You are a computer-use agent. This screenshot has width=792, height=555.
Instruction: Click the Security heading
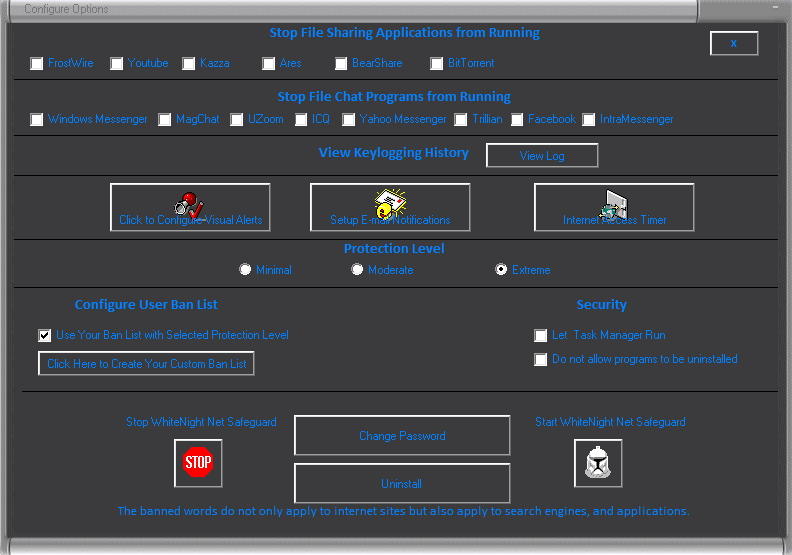point(602,305)
